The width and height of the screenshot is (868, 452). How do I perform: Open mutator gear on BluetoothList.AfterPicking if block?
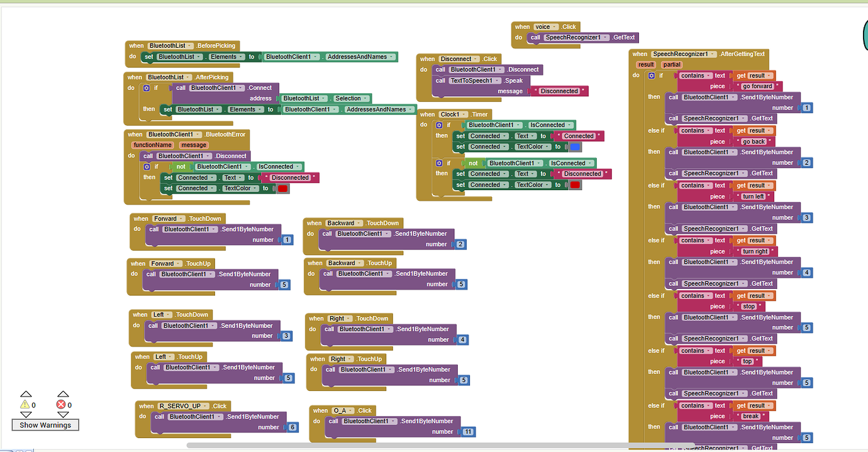[147, 88]
